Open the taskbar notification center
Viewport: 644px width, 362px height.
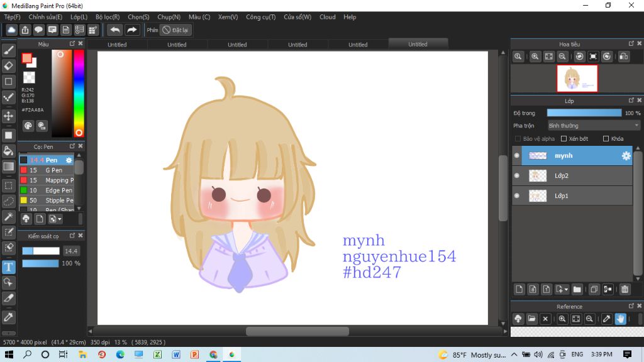pos(627,354)
